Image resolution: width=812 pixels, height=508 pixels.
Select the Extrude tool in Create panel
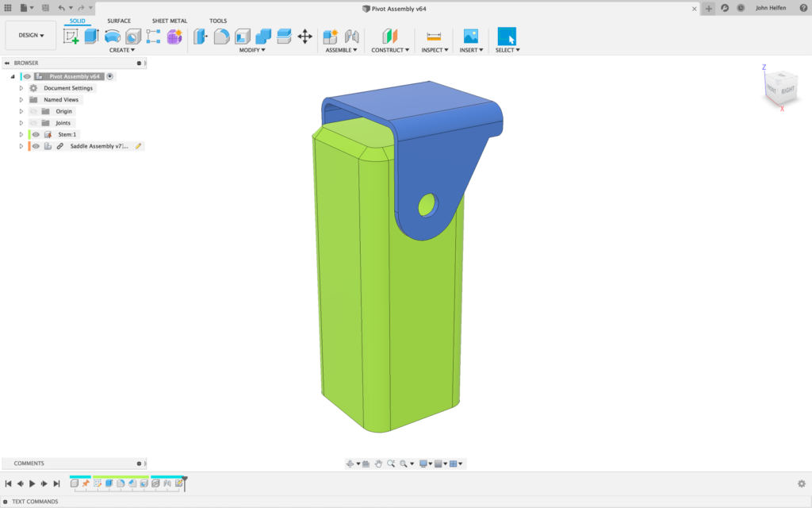coord(92,36)
